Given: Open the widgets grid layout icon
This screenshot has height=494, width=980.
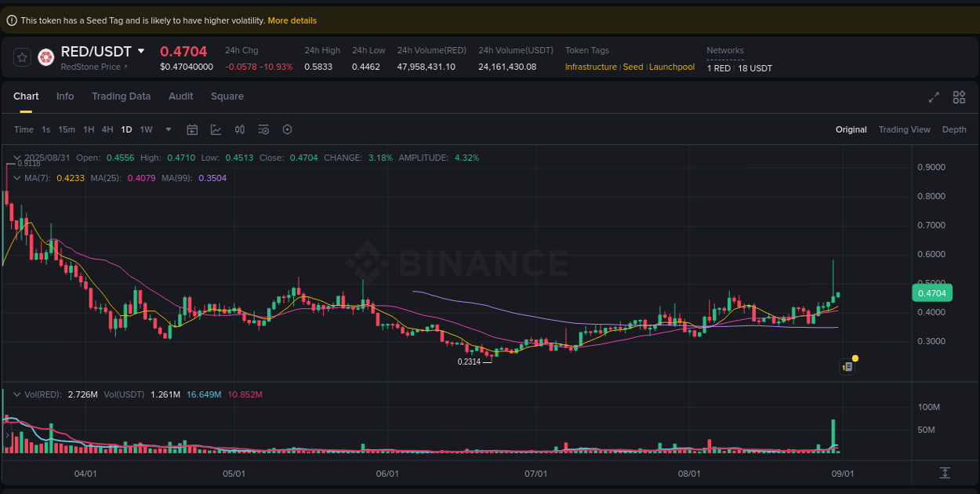Looking at the screenshot, I should click(959, 97).
